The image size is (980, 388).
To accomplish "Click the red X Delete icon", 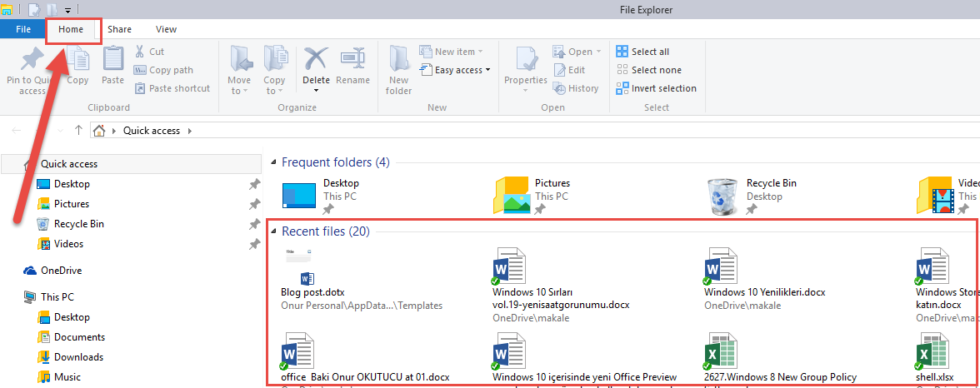I will (317, 58).
